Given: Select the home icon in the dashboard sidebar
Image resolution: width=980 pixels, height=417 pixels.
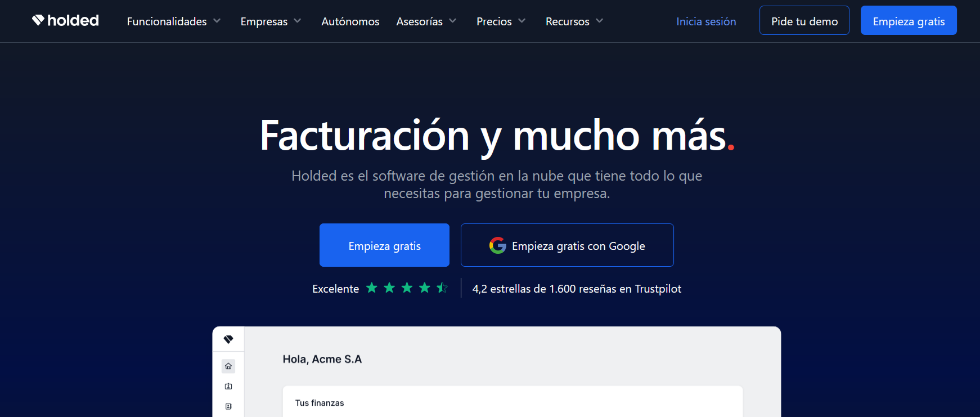Looking at the screenshot, I should [x=228, y=366].
